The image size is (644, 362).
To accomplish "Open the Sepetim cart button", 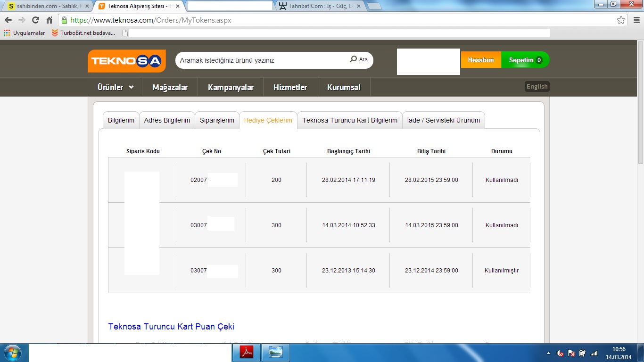I will point(525,60).
